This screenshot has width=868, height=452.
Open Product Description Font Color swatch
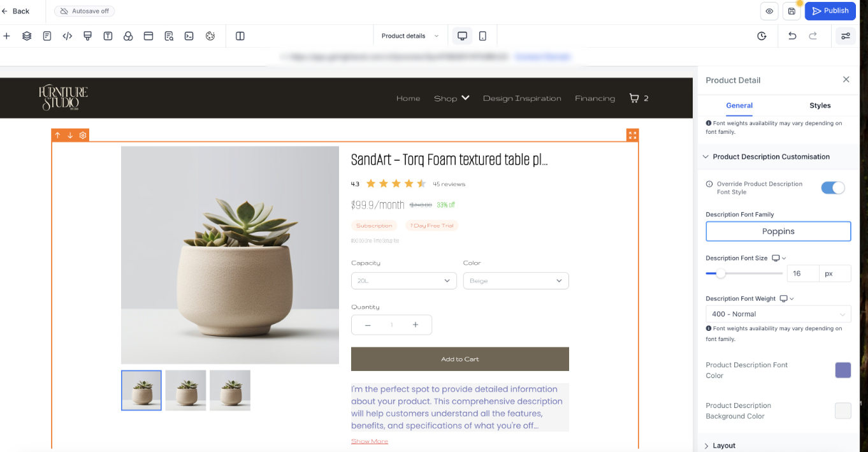843,370
